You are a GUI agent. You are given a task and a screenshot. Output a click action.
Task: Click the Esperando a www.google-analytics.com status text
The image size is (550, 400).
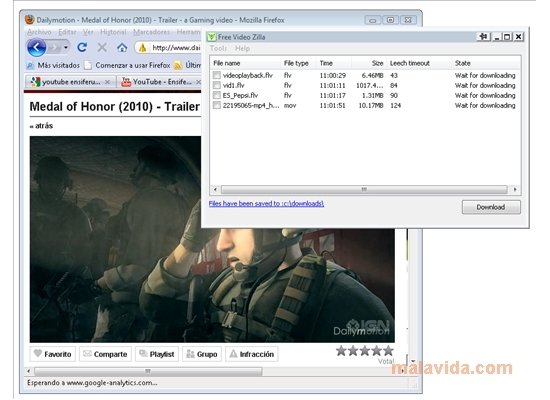pyautogui.click(x=92, y=383)
